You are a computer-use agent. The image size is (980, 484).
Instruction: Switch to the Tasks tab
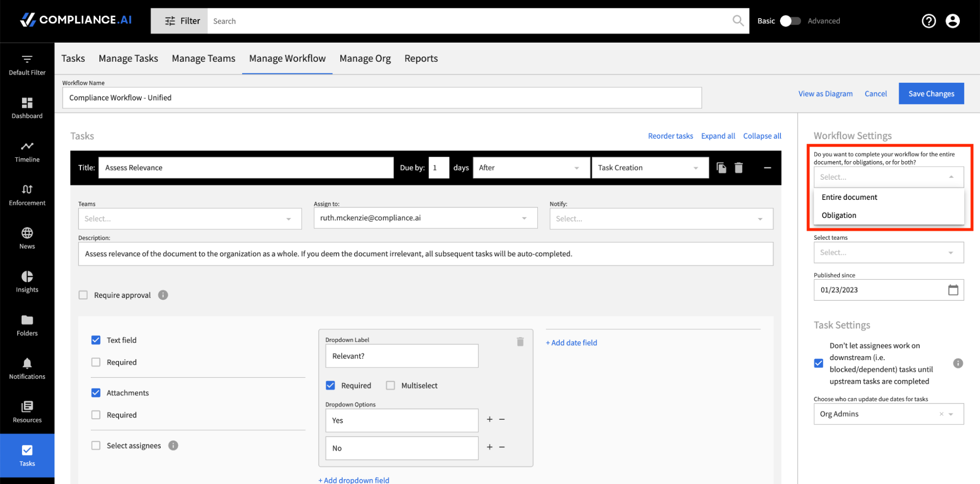[73, 58]
